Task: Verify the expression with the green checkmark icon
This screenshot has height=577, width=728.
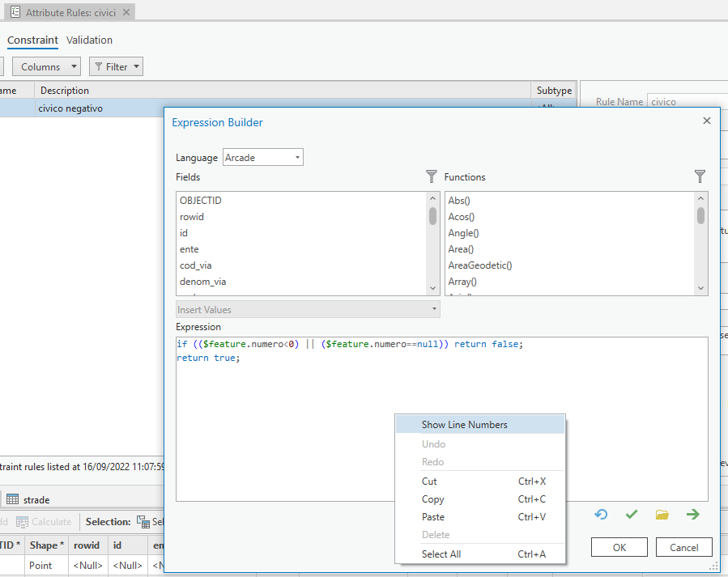Action: [x=632, y=514]
